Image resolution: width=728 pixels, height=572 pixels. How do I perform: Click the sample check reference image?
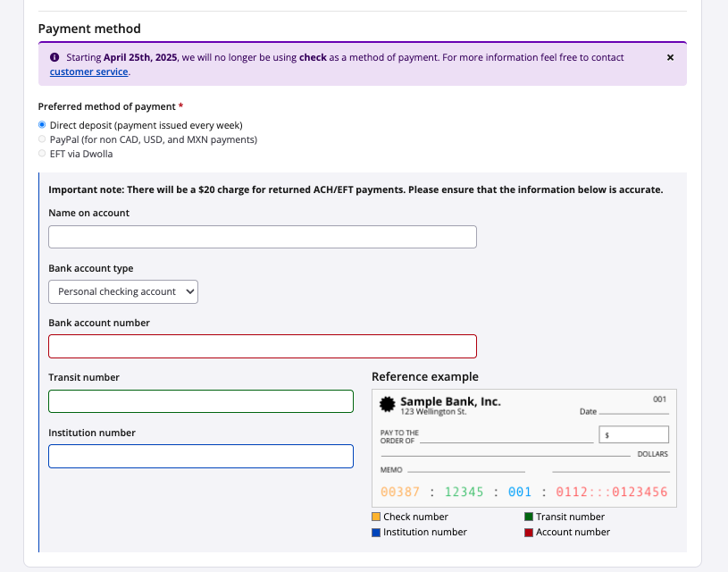pos(523,448)
